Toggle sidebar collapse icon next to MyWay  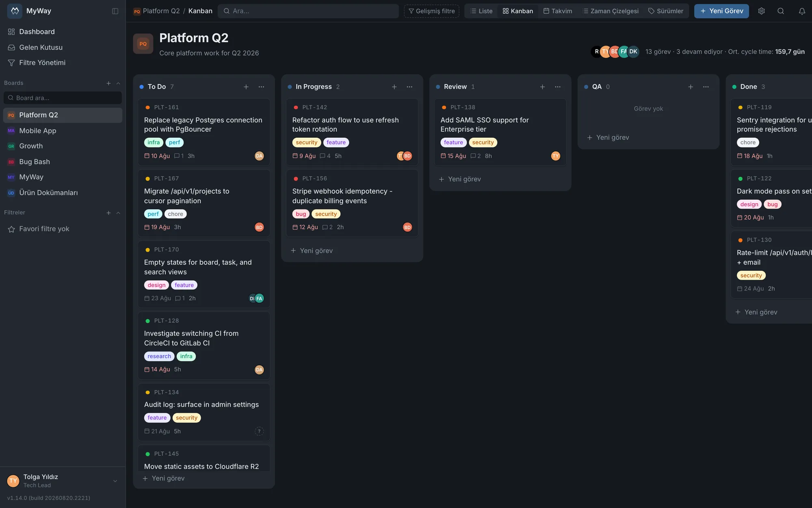(115, 11)
